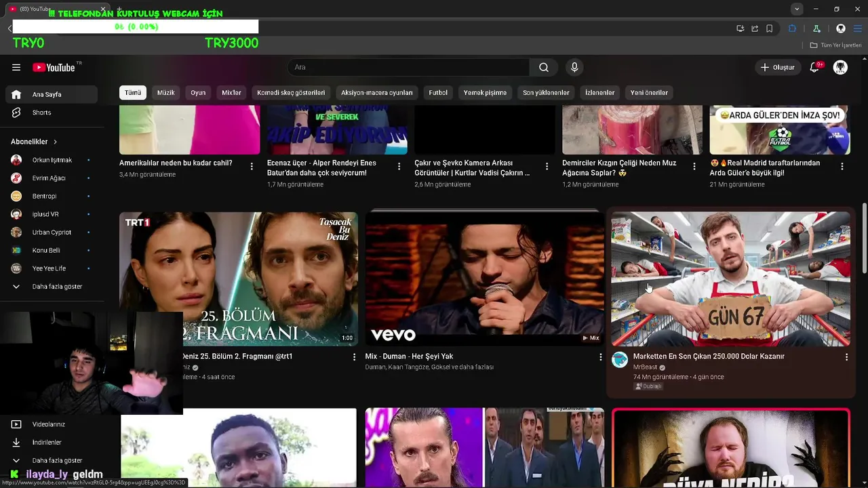Screen dimensions: 868x488
Task: Open options for Demirciler Kızgın Çeliği video
Action: (x=694, y=166)
